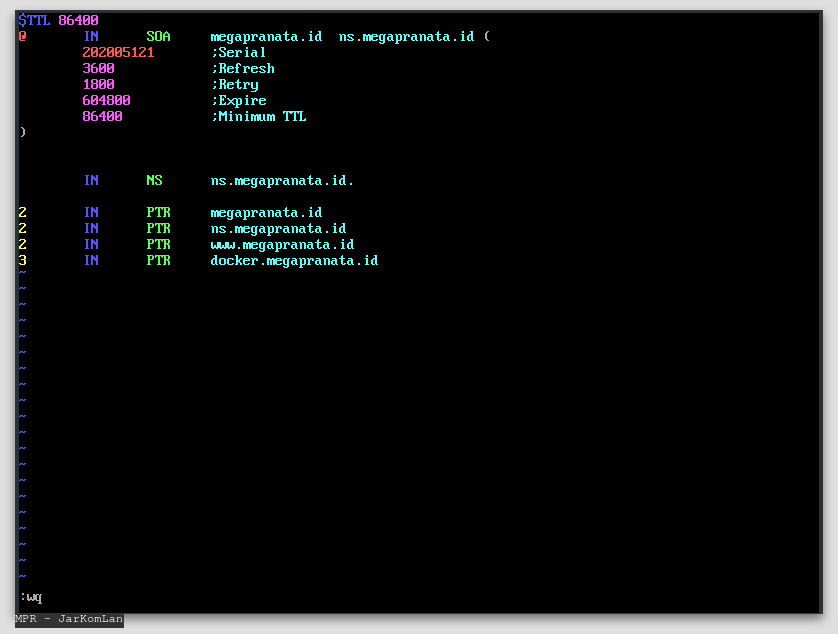Viewport: 838px width, 634px height.
Task: Place cursor on the ;Refresh comment
Action: 242,68
